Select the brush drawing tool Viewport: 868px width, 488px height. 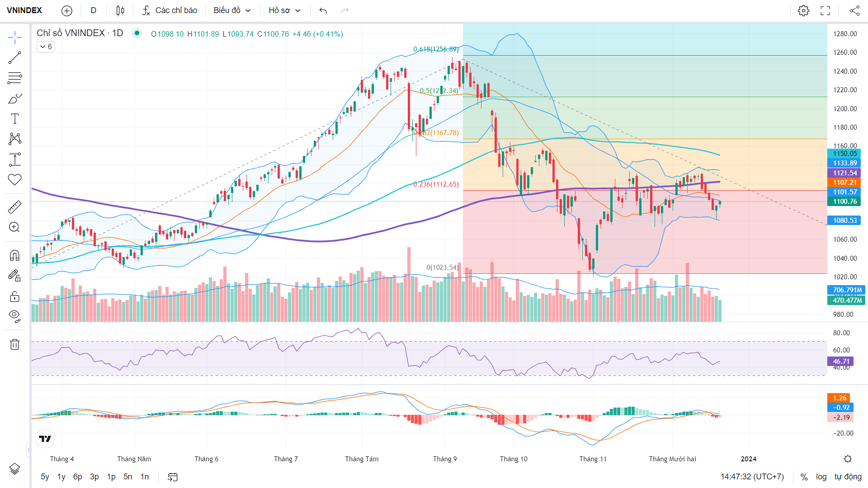pos(14,99)
